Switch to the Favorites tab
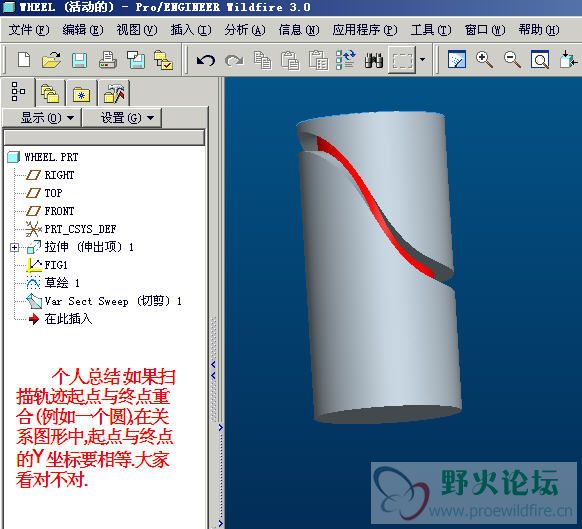The height and width of the screenshot is (529, 582). (82, 94)
